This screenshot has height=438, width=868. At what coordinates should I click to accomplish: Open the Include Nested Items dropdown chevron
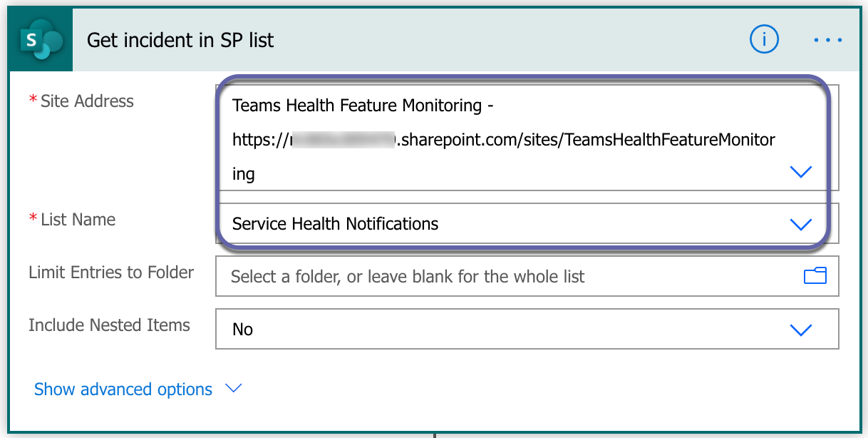pyautogui.click(x=801, y=330)
